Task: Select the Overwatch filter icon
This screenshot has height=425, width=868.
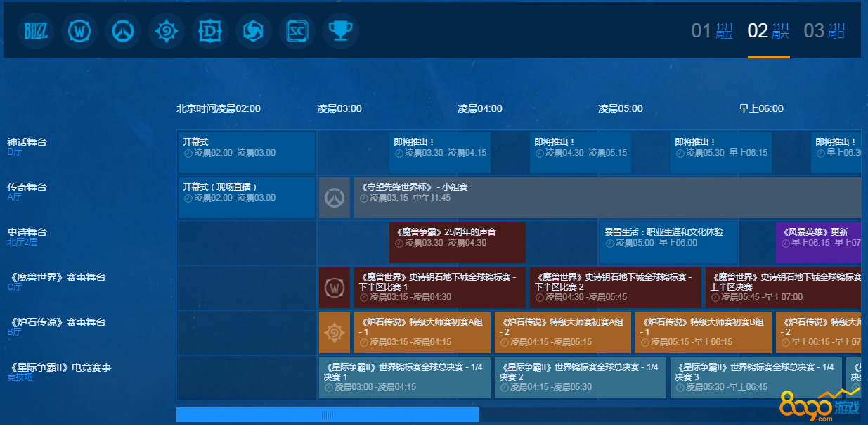Action: point(123,31)
